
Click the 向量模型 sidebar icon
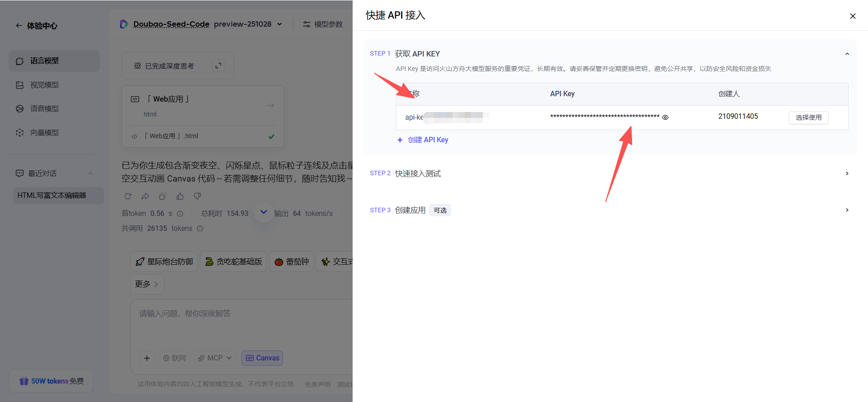click(x=19, y=133)
